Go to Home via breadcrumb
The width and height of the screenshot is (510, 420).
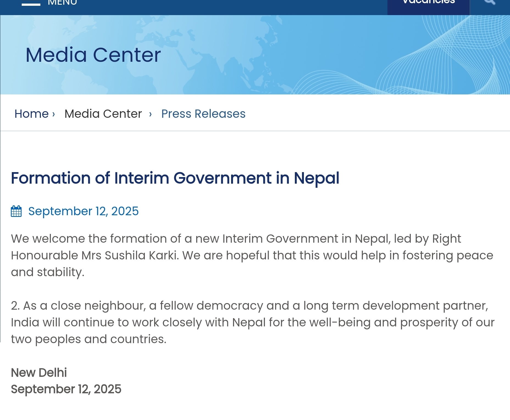coord(31,114)
